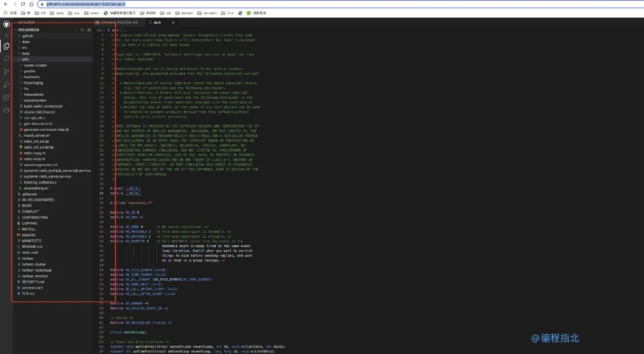644x354 pixels.
Task: Close the ae.h editor tab
Action: click(174, 23)
